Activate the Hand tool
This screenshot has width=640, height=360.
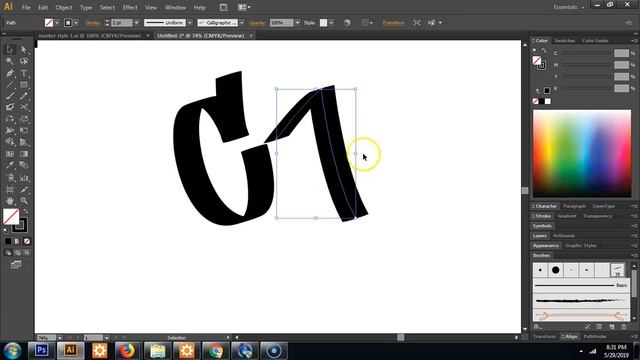click(10, 201)
